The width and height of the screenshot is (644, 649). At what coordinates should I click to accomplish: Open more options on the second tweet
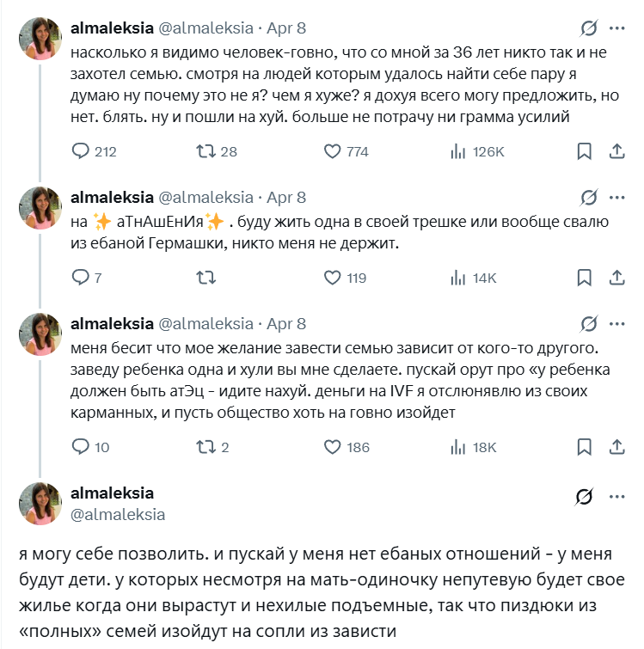[x=616, y=198]
